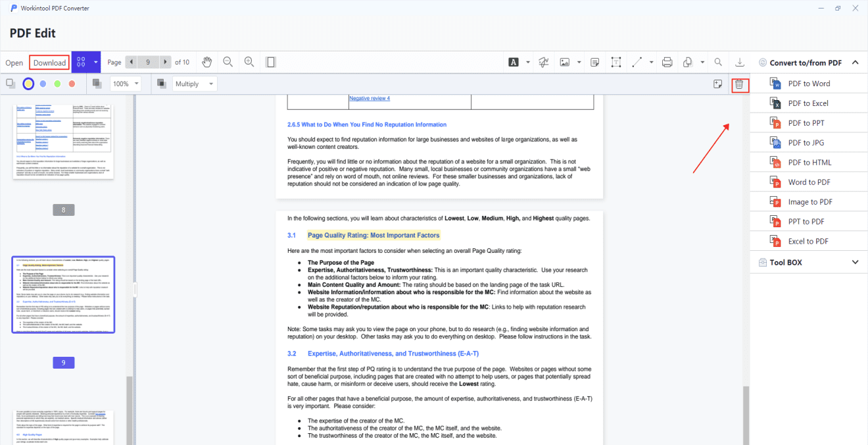Open the 100% opacity dropdown
Image resolution: width=868 pixels, height=445 pixels.
(126, 84)
